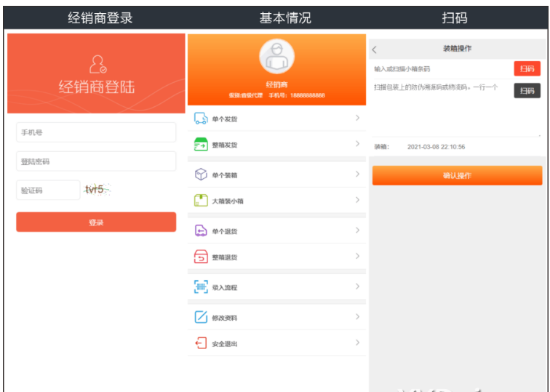Click the 安全退出 logout icon
Image resolution: width=550 pixels, height=392 pixels.
pos(201,343)
